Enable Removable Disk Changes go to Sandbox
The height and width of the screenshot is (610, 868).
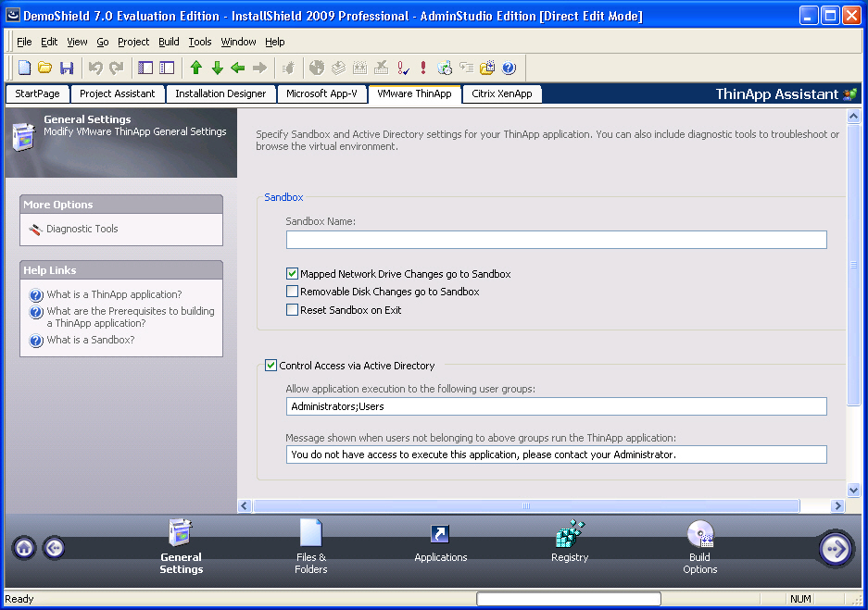pos(293,292)
